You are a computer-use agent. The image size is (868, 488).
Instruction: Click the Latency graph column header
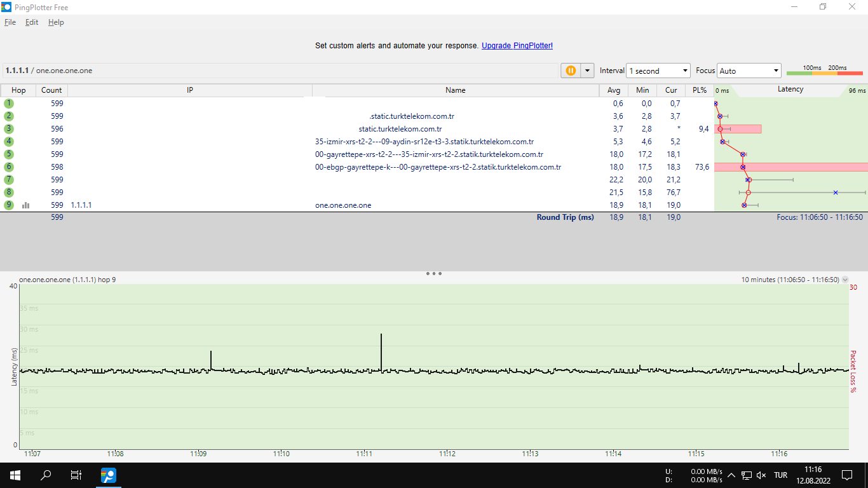[790, 90]
